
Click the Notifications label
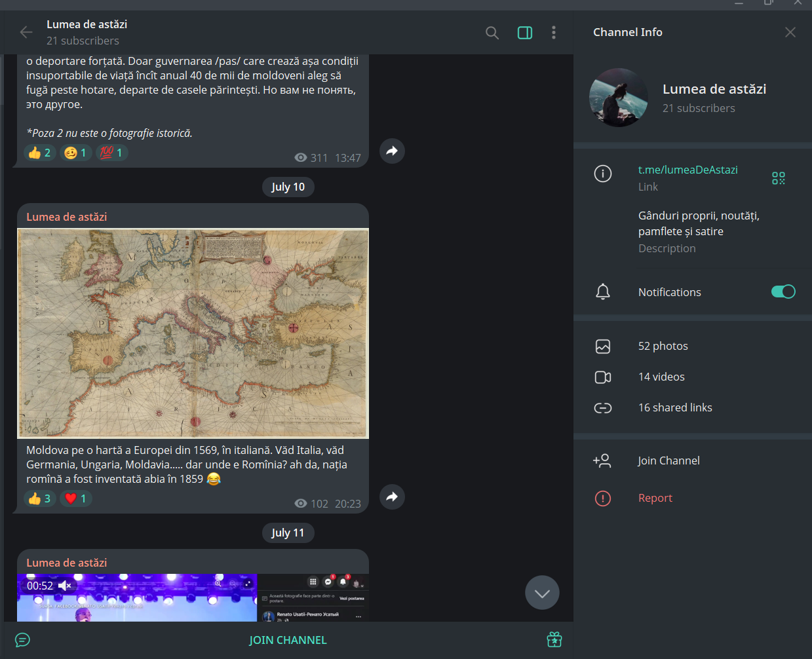pyautogui.click(x=670, y=292)
